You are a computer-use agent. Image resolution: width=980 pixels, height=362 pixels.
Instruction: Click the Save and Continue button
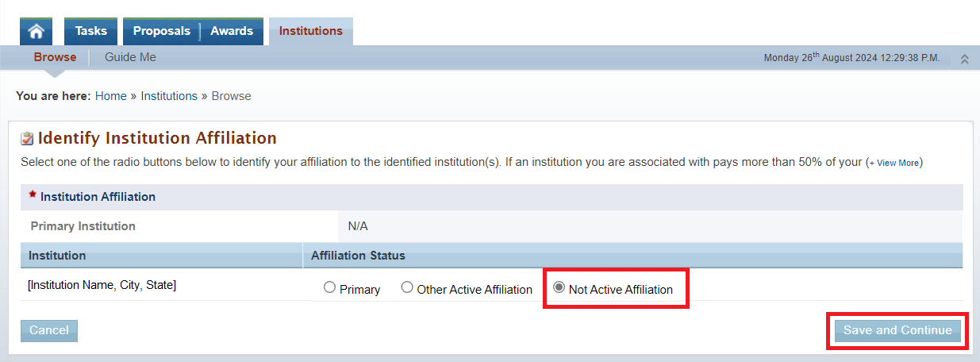pos(897,331)
